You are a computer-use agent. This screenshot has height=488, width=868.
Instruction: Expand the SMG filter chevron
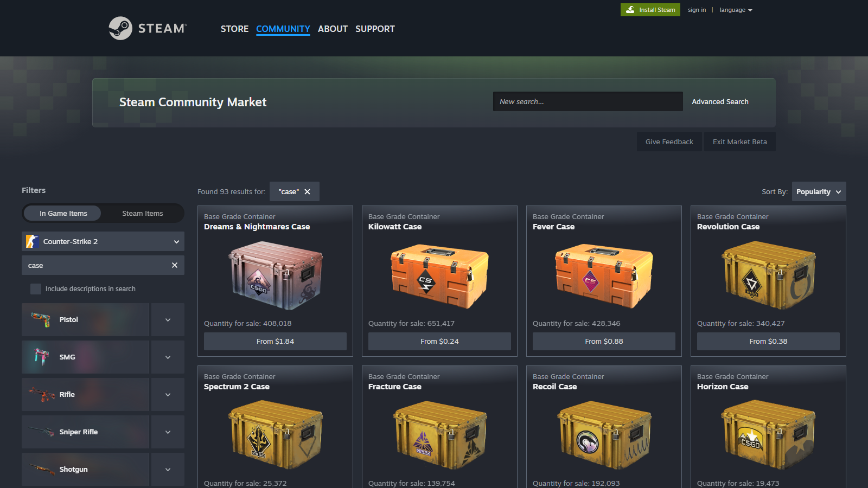pyautogui.click(x=168, y=357)
